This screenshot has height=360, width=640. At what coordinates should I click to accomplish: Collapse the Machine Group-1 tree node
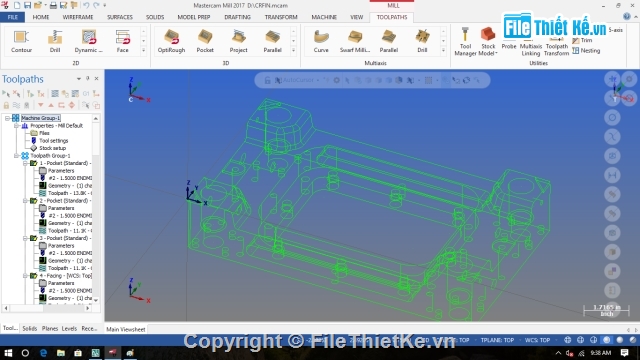click(7, 118)
